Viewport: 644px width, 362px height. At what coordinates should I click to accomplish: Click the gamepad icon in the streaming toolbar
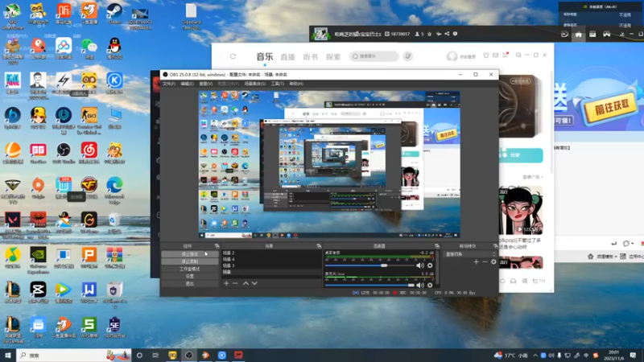607,35
